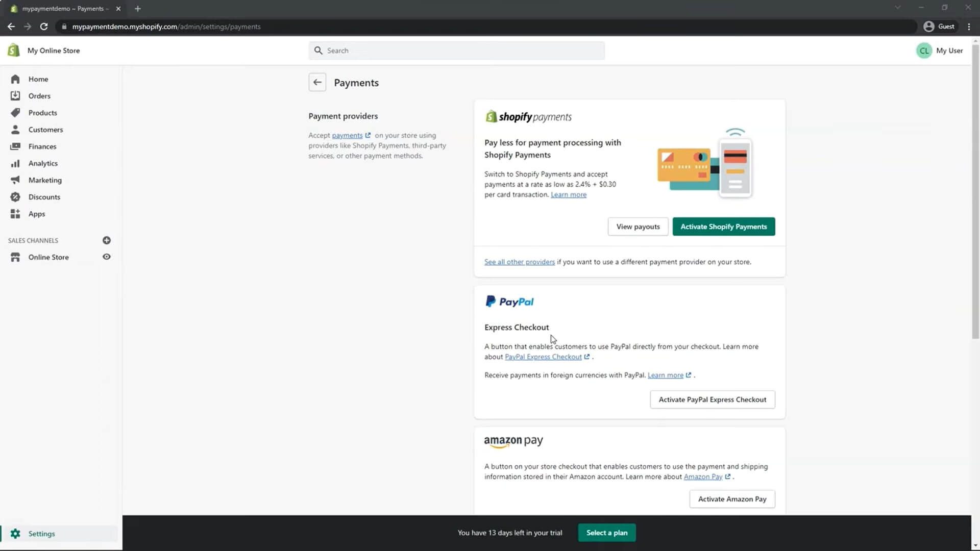
Task: Click the Online Store eye settings icon
Action: [x=106, y=257]
